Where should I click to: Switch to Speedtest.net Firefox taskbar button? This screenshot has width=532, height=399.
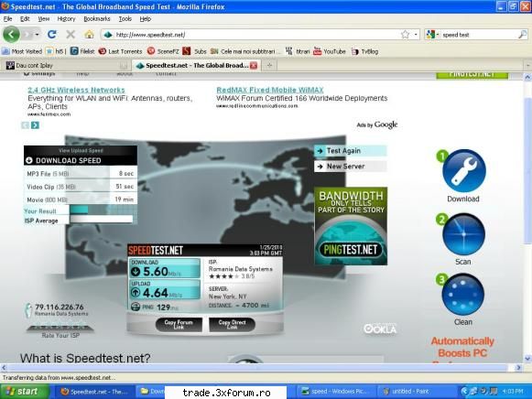pos(95,392)
